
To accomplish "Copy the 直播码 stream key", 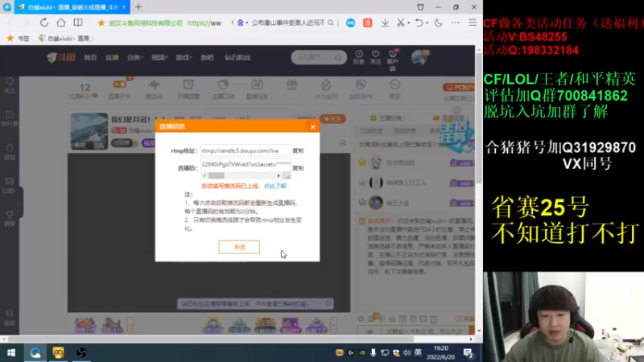I will click(298, 168).
